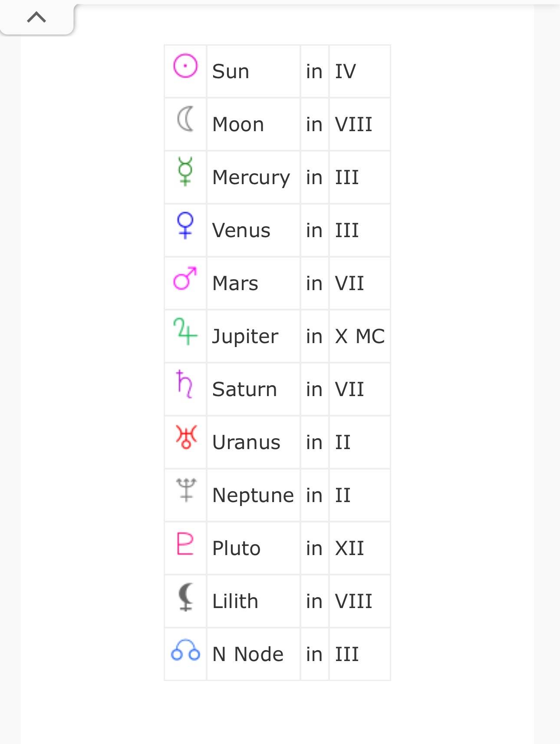Click the magenta Mars symbol icon
The width and height of the screenshot is (560, 744).
click(185, 278)
